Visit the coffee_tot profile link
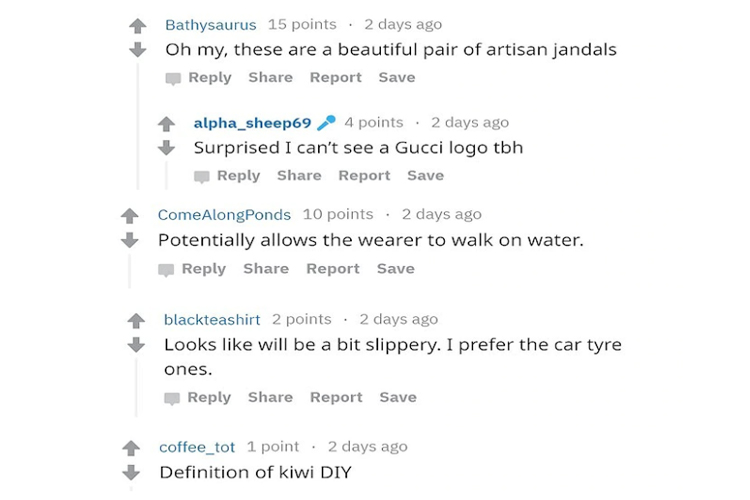This screenshot has height=500, width=750. point(197,446)
